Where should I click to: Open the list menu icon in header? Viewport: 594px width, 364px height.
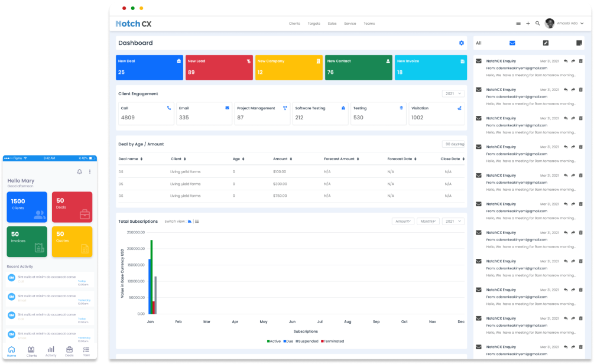[518, 24]
